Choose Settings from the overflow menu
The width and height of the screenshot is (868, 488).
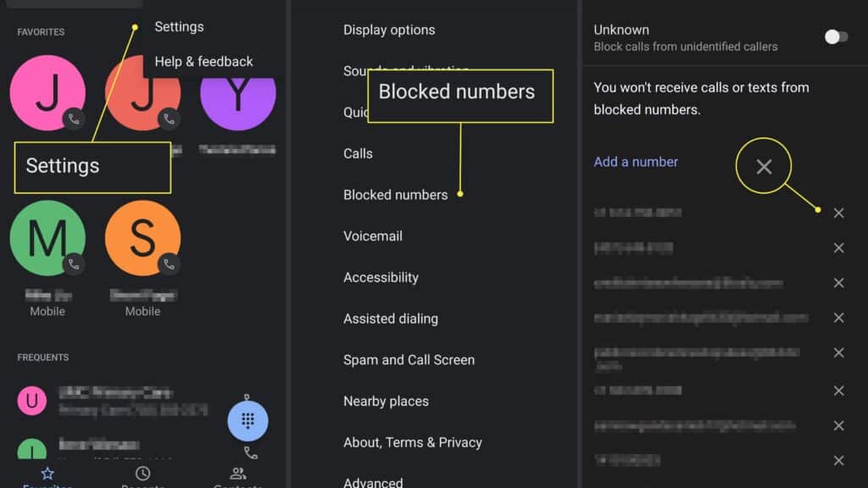click(180, 26)
